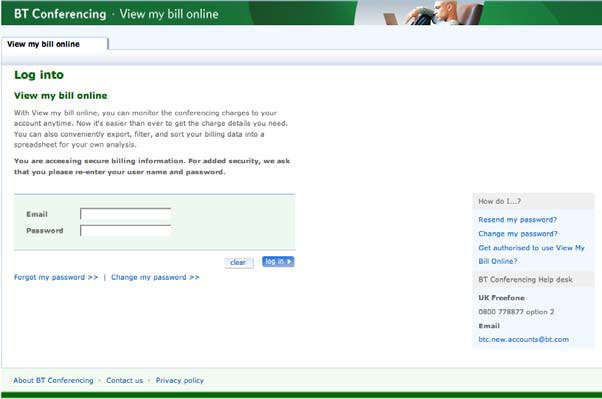Click the 'UK Freefone' label
This screenshot has width=602, height=399.
tap(501, 298)
